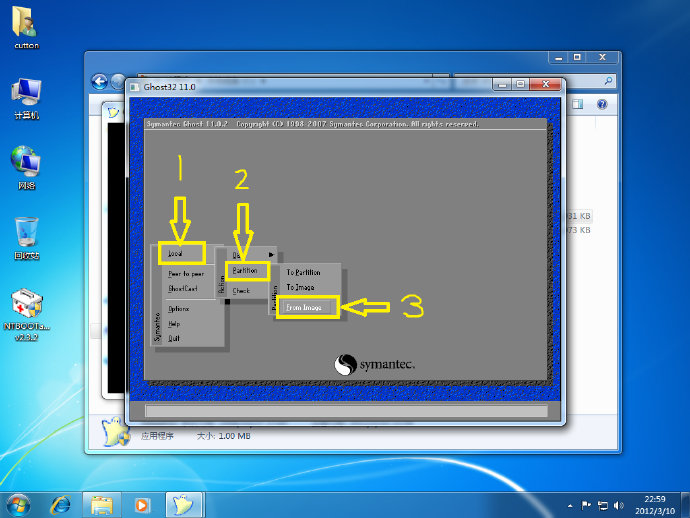Show hidden tray icons arrow
Image resolution: width=690 pixels, height=518 pixels.
point(570,506)
